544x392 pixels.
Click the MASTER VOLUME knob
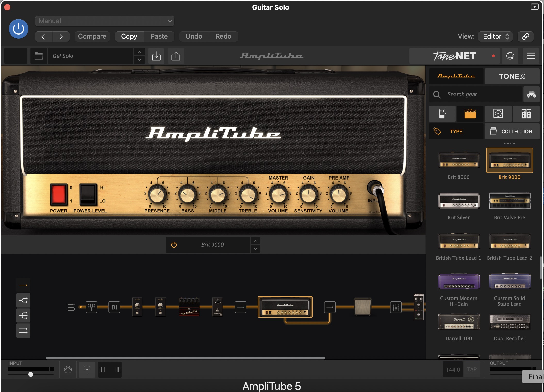[278, 195]
